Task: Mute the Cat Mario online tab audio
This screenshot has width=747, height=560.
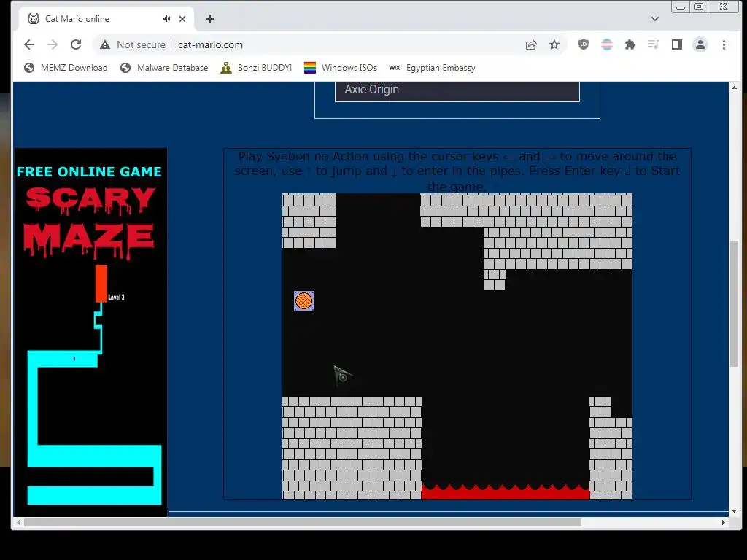Action: pyautogui.click(x=166, y=18)
